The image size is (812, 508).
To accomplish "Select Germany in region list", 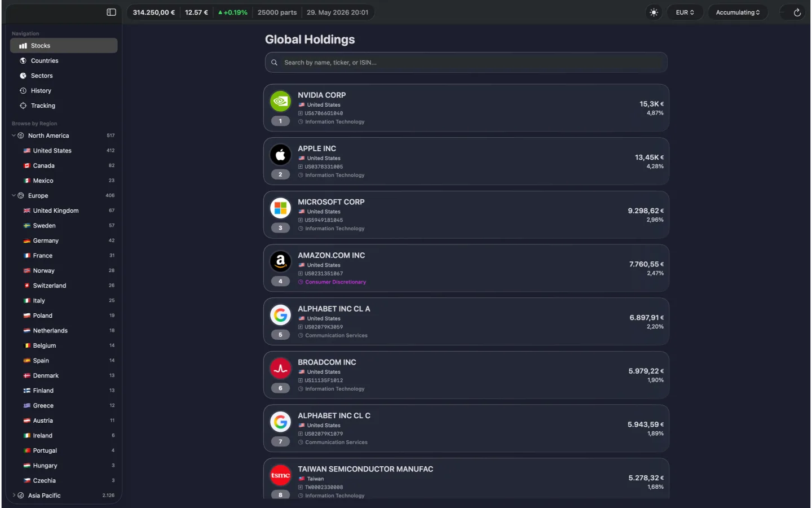I will [x=64, y=240].
